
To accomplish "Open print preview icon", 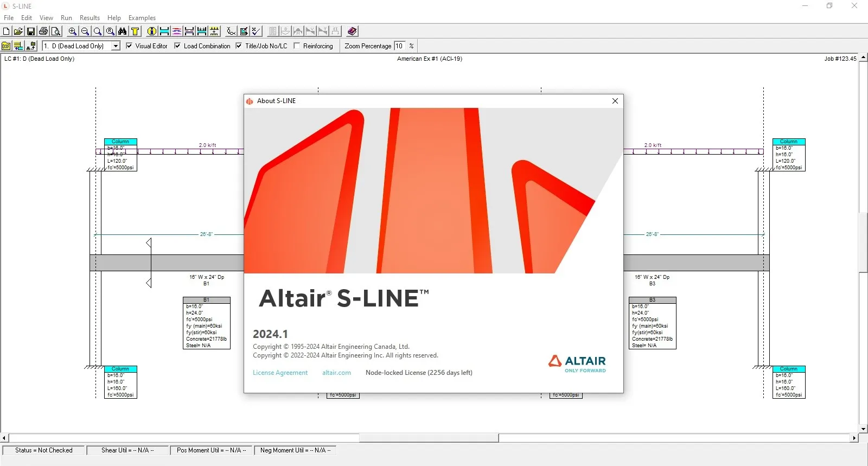I will pyautogui.click(x=56, y=31).
